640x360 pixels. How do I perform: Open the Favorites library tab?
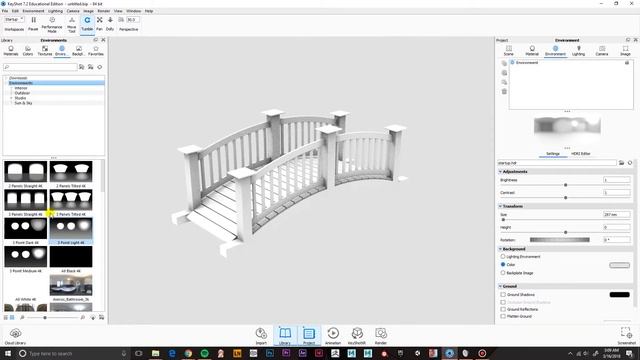coord(96,51)
